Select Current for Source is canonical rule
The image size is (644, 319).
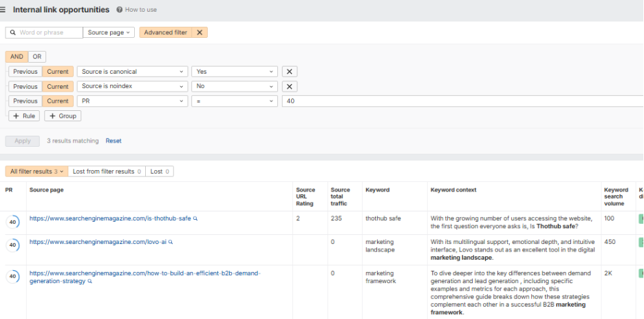(x=58, y=72)
